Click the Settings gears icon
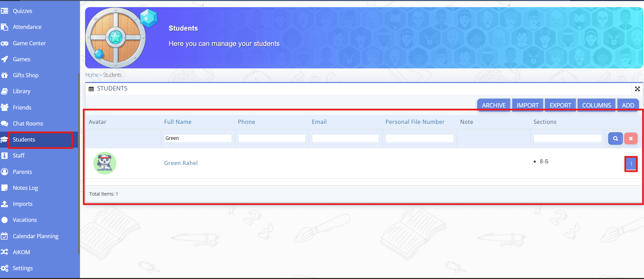This screenshot has height=279, width=644. pyautogui.click(x=4, y=268)
